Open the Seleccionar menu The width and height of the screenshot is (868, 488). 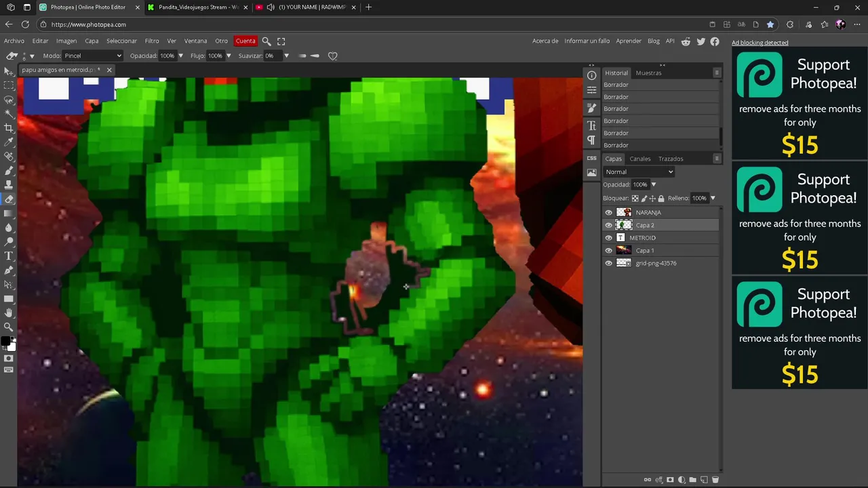click(121, 41)
